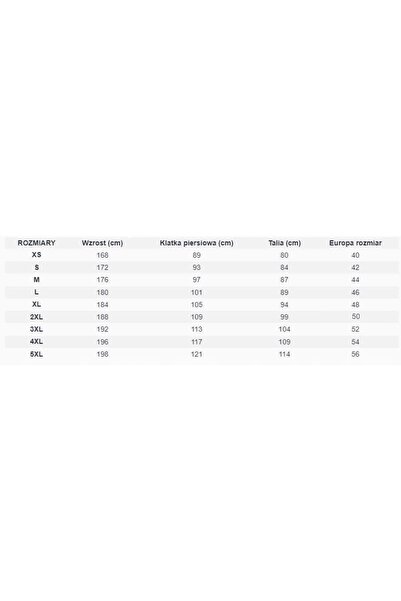Click the waist value 104

pos(284,329)
